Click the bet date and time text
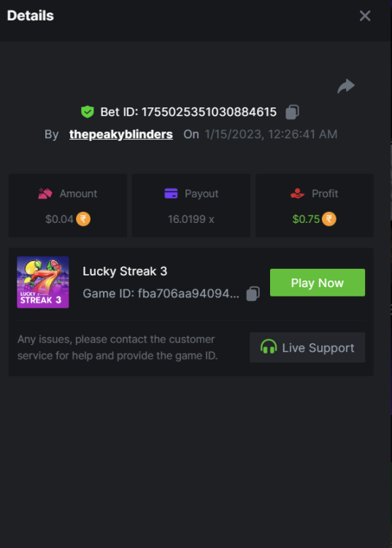This screenshot has width=392, height=548. [x=271, y=134]
